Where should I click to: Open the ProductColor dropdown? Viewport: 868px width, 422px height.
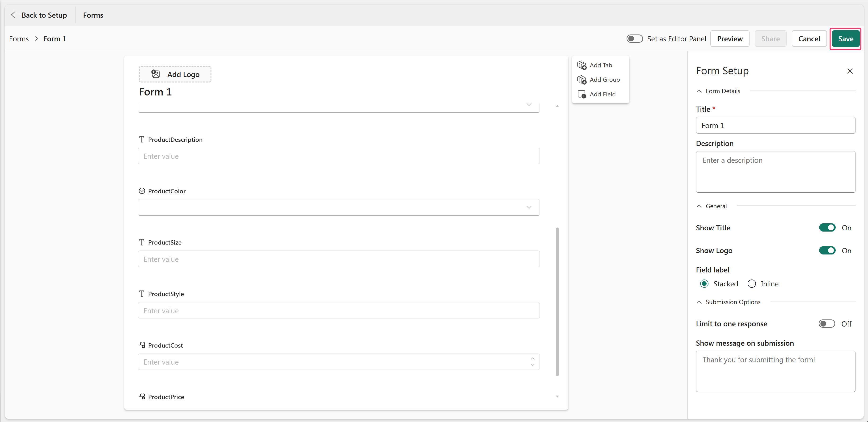(x=339, y=207)
